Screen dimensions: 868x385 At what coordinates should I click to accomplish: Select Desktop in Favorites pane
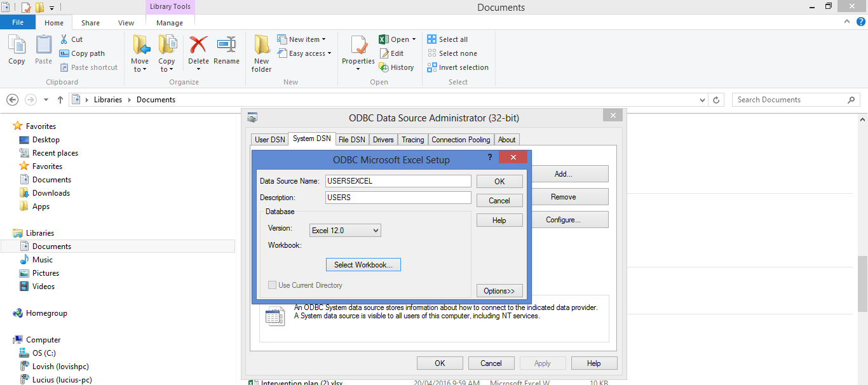(x=46, y=140)
